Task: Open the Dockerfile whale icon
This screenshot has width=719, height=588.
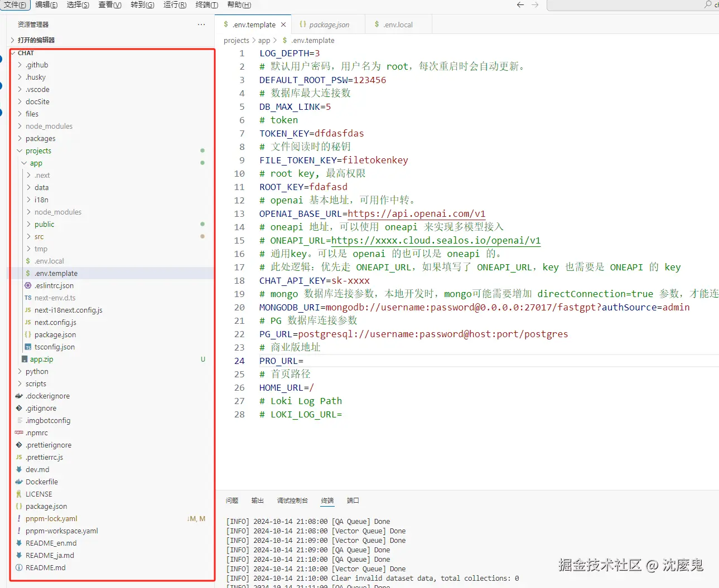Action: click(19, 482)
